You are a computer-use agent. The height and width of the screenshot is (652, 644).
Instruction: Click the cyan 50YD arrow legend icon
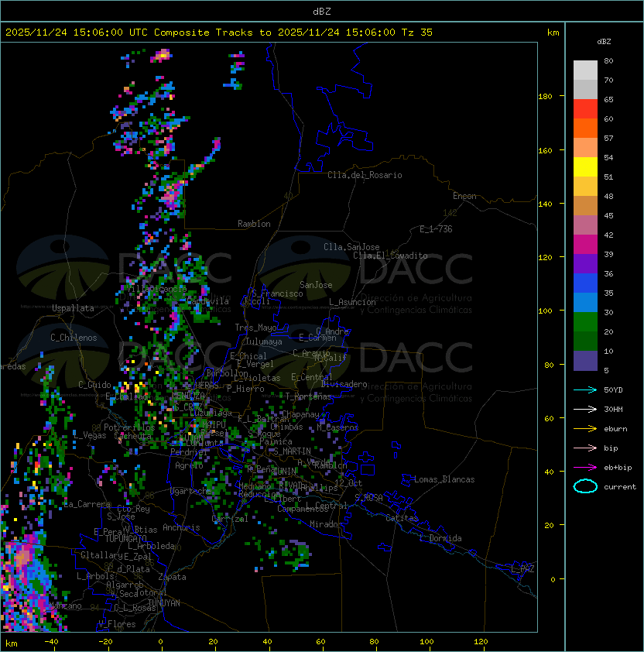[585, 390]
